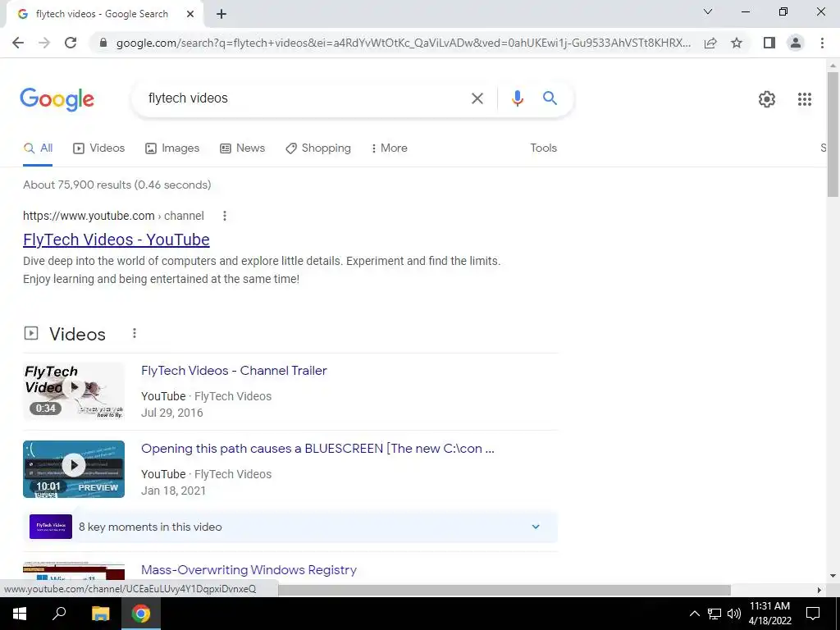Viewport: 840px width, 630px height.
Task: Select the All results tab
Action: coord(38,148)
